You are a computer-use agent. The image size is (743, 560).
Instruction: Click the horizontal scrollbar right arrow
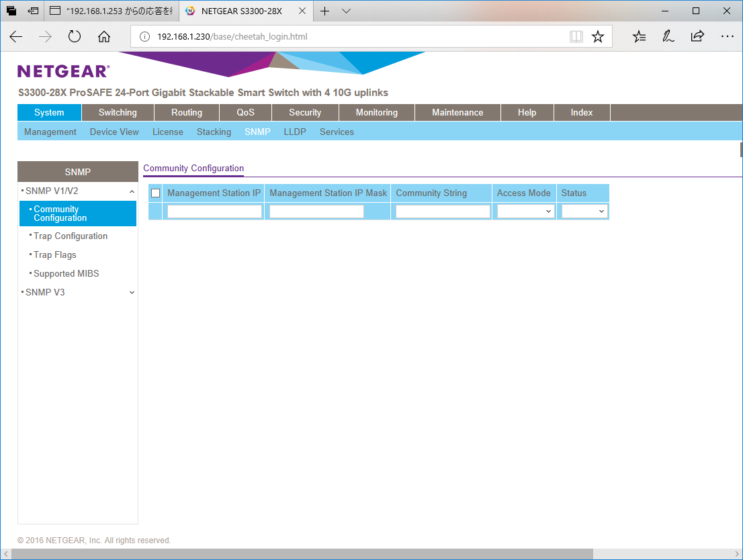point(737,554)
